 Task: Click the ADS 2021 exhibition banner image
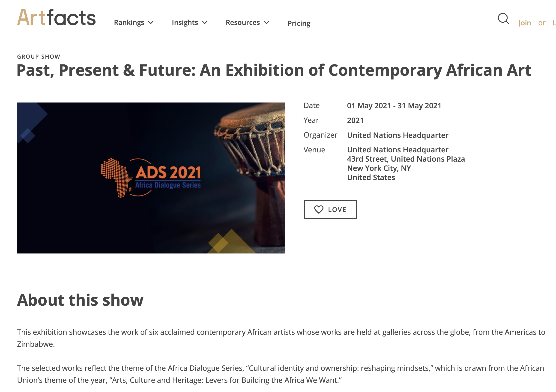151,178
